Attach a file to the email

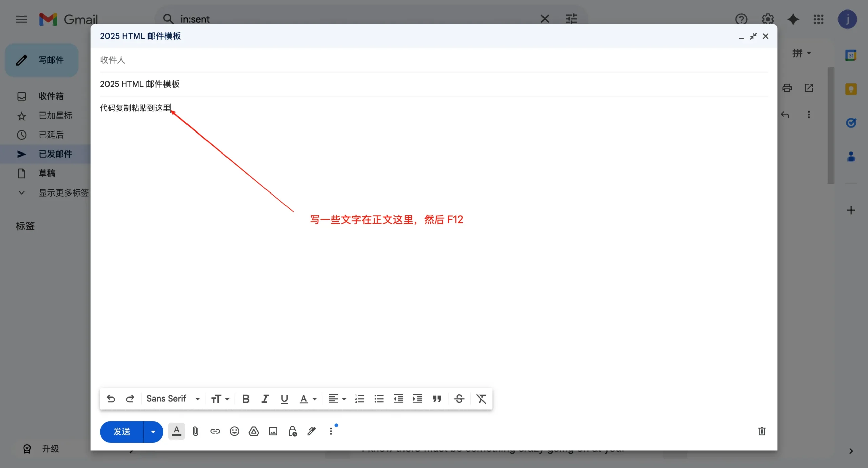(x=196, y=431)
